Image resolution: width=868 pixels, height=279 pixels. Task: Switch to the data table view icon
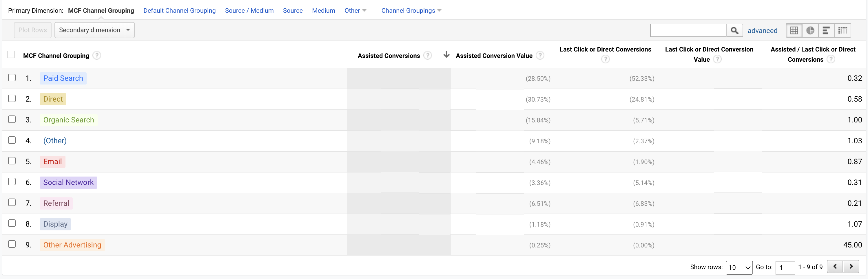(794, 31)
